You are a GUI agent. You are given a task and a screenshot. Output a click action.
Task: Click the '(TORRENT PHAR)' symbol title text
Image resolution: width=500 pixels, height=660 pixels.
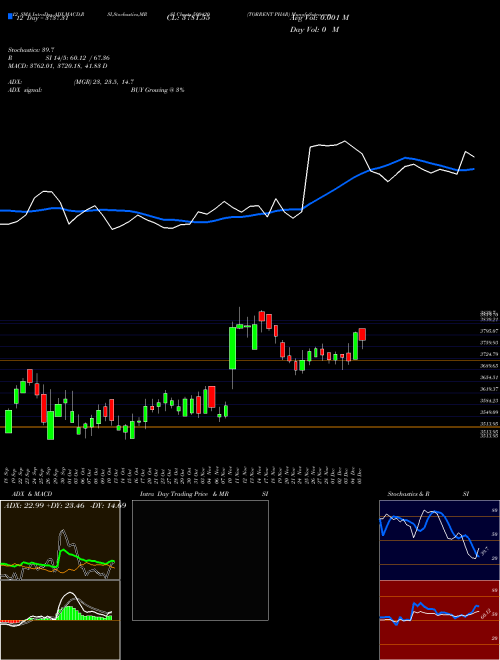(x=268, y=14)
